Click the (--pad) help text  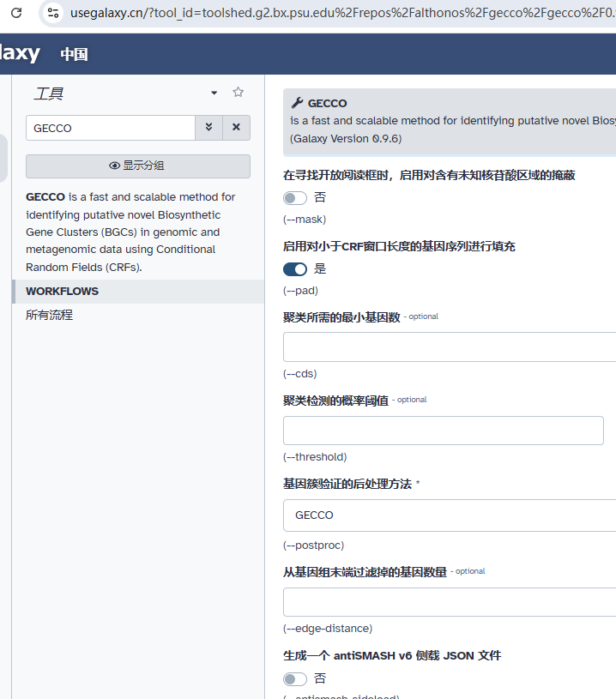coord(300,291)
